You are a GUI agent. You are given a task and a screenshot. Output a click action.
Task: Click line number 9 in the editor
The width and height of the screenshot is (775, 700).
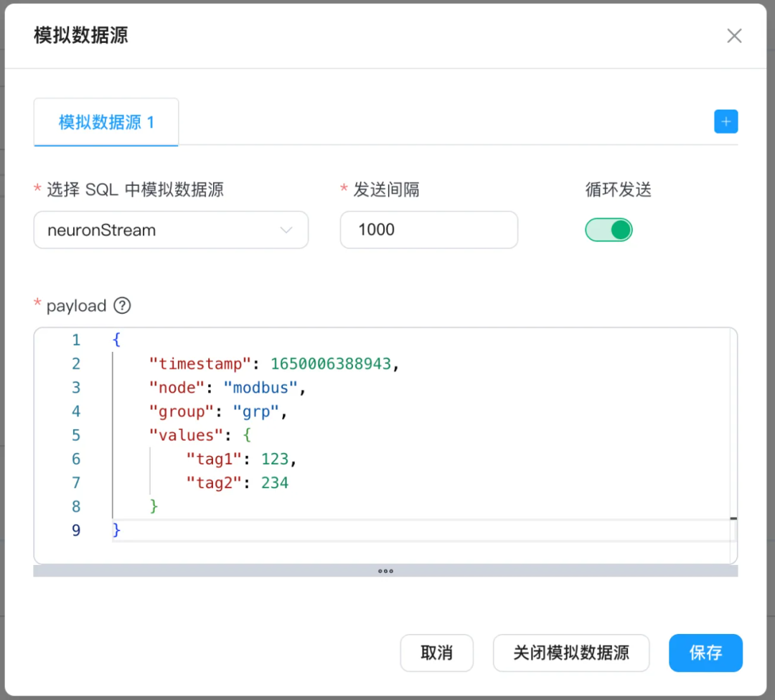[x=75, y=530]
